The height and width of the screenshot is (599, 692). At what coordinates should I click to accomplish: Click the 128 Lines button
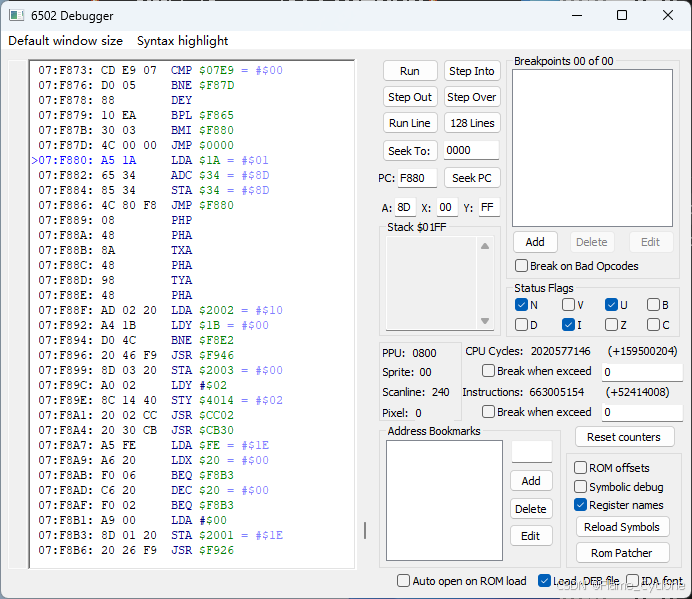[x=472, y=123]
